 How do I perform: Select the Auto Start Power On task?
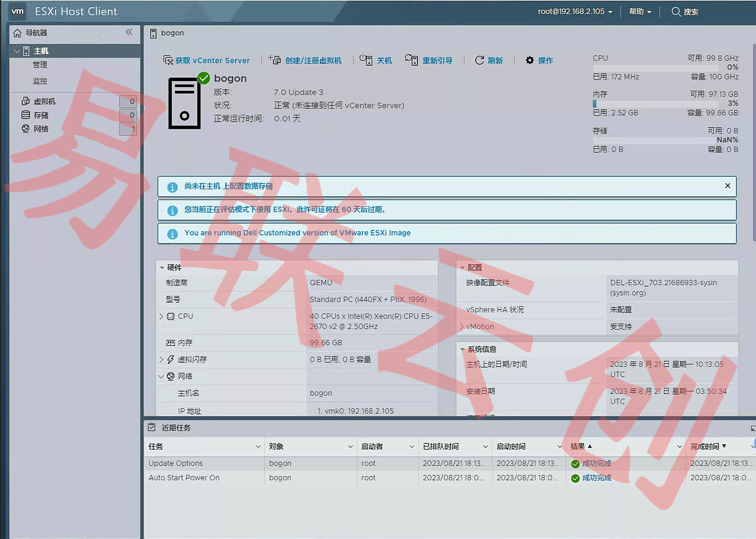[449, 478]
